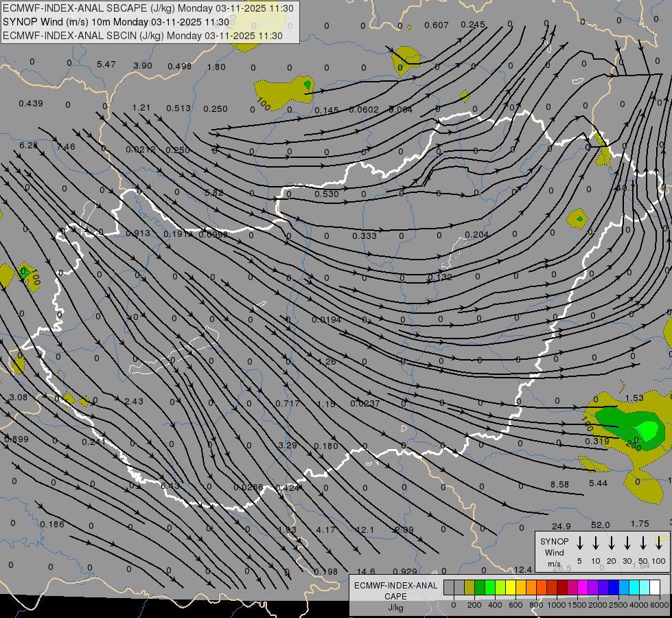
Task: Click the grid value 5.44
Action: click(x=598, y=483)
